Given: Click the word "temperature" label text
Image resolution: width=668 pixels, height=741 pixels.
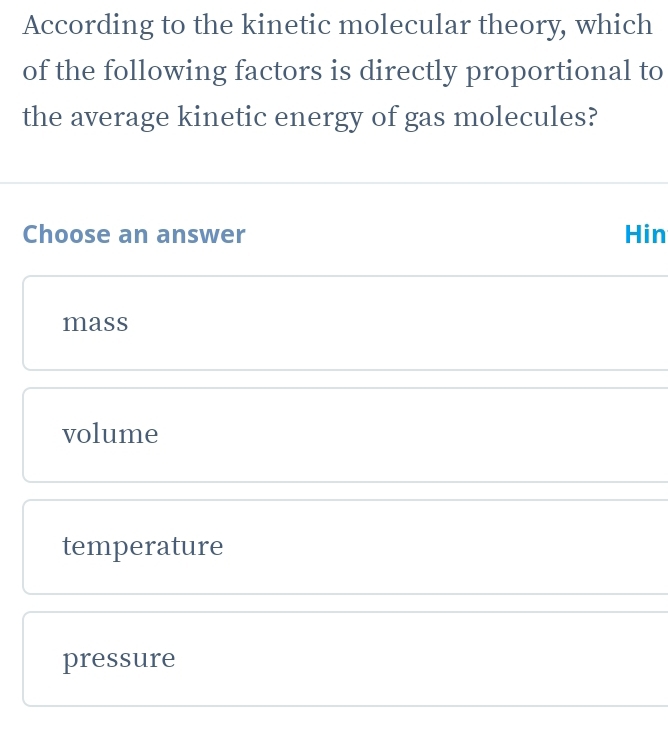Looking at the screenshot, I should tap(142, 547).
